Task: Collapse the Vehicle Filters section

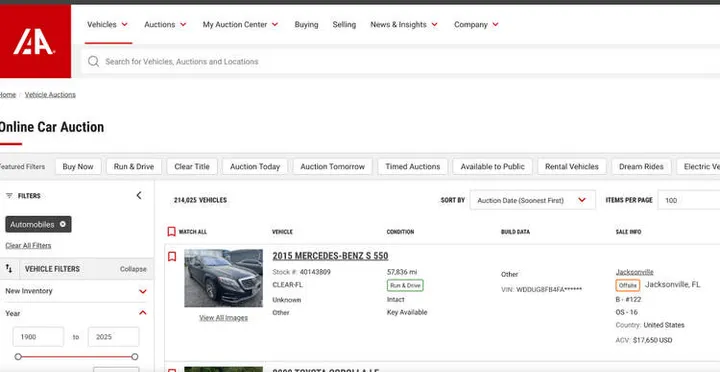Action: tap(133, 269)
